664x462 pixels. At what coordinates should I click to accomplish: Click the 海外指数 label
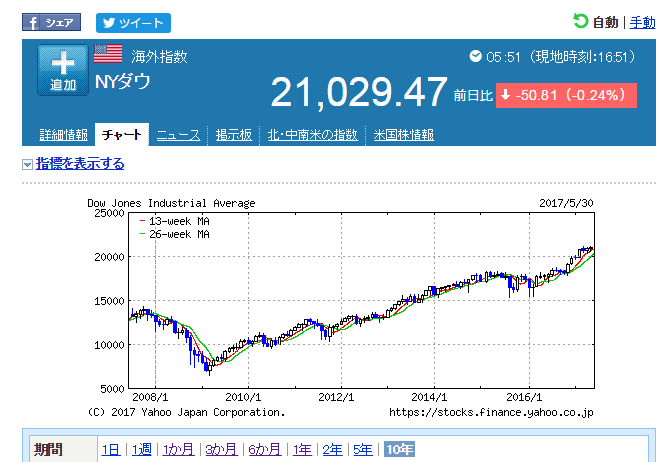click(159, 56)
